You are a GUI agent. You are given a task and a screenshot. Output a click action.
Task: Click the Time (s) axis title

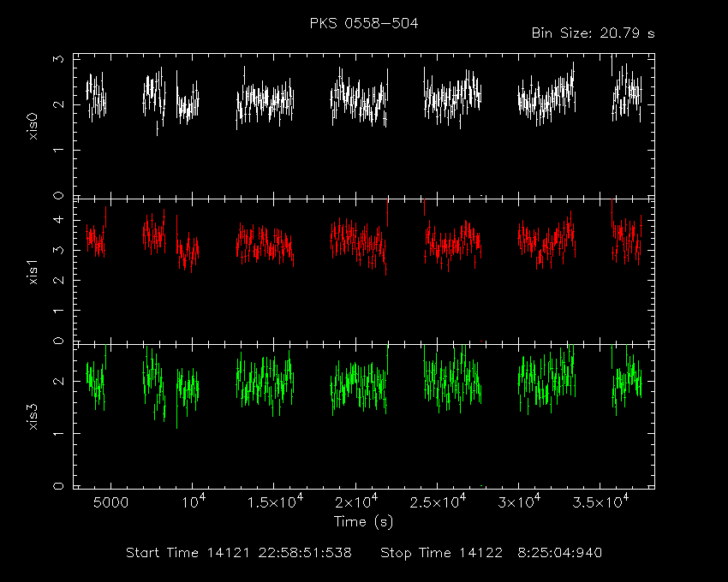363,522
